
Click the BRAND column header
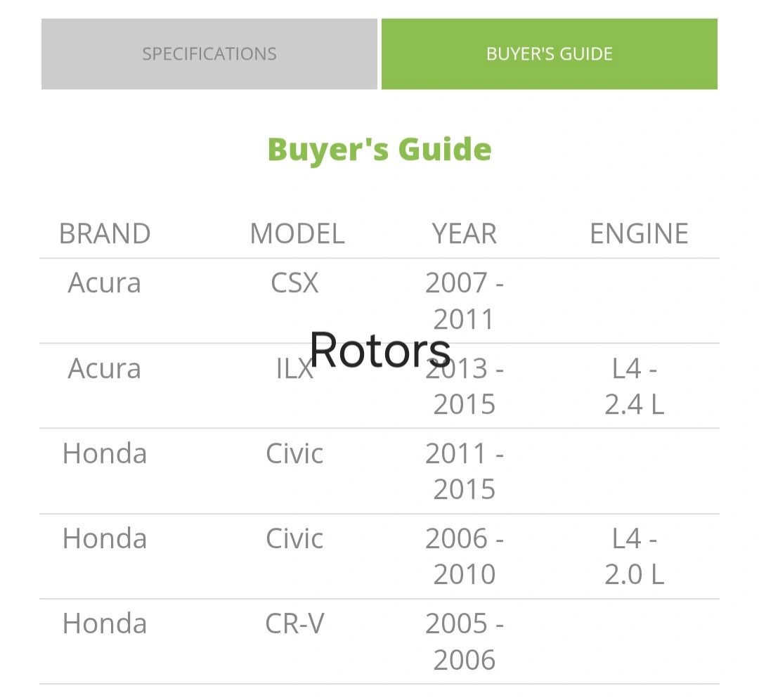pyautogui.click(x=105, y=233)
